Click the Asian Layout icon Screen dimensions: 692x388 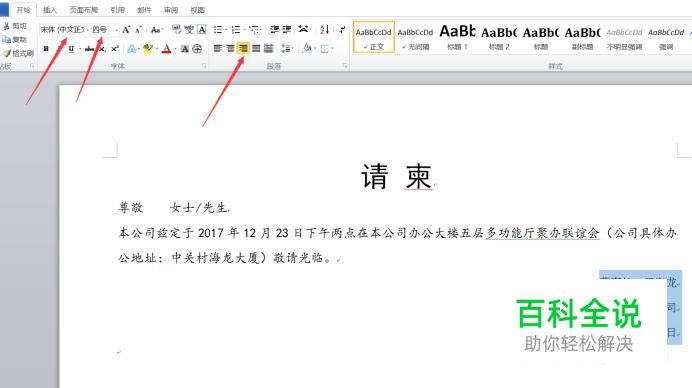pos(303,30)
